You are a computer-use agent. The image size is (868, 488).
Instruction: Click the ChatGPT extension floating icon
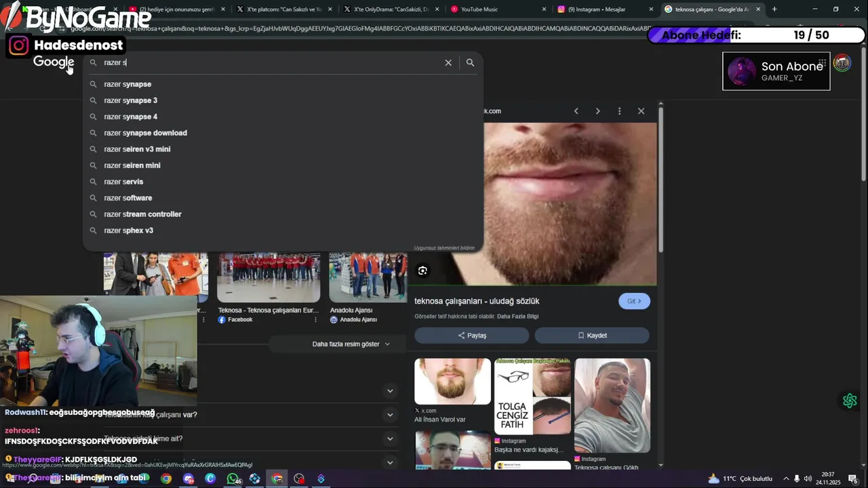850,401
